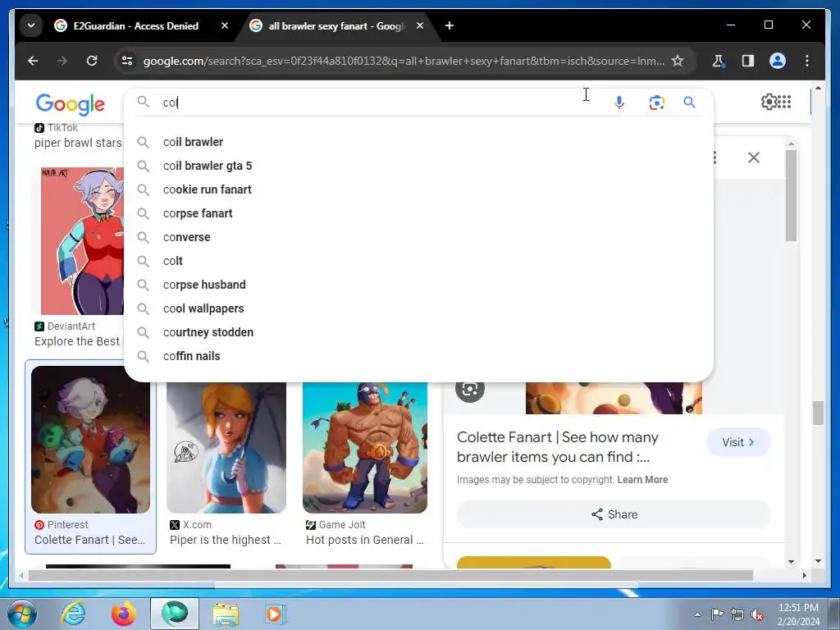840x630 pixels.
Task: Open the tab search dropdown arrow
Action: point(31,25)
